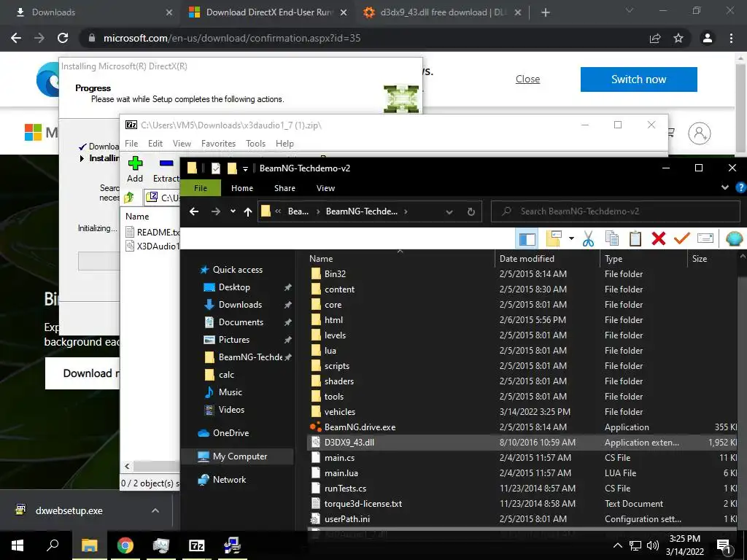747x560 pixels.
Task: Expand folder options dropdown arrow beside folder icon
Action: [571, 238]
